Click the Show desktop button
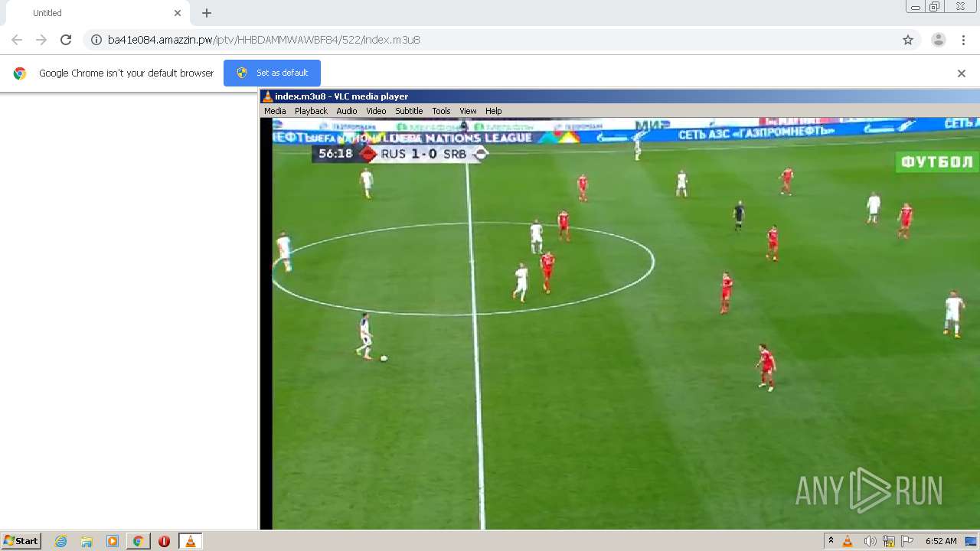980x551 pixels. pyautogui.click(x=971, y=541)
